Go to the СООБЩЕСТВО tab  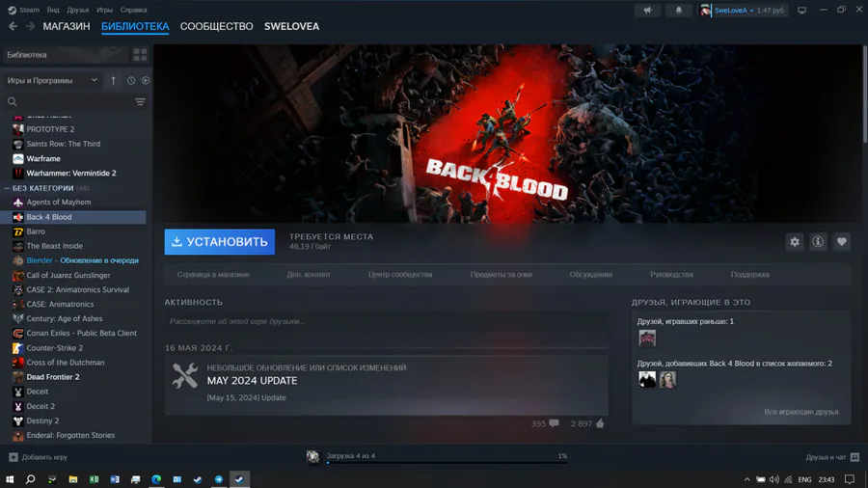point(216,26)
